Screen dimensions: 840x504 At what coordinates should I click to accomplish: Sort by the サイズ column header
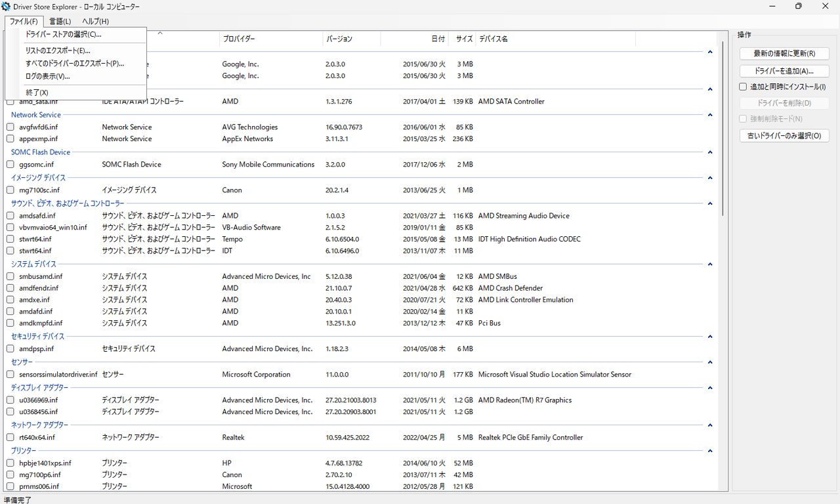pos(462,39)
